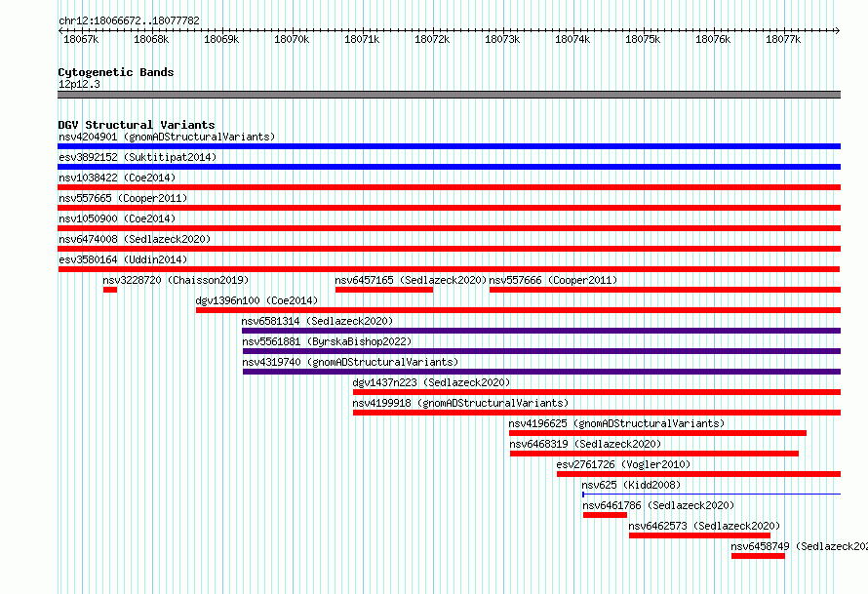Screen dimensions: 868x594
Task: Open the nsv6457165 (Sedlazeck2020) label
Action: (x=411, y=280)
